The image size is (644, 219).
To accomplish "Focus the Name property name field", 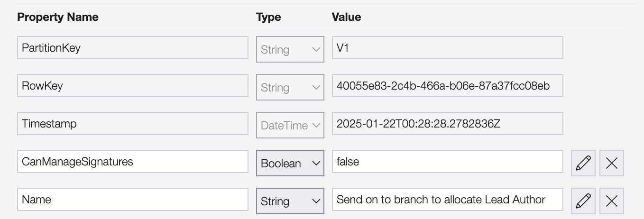I will point(132,200).
